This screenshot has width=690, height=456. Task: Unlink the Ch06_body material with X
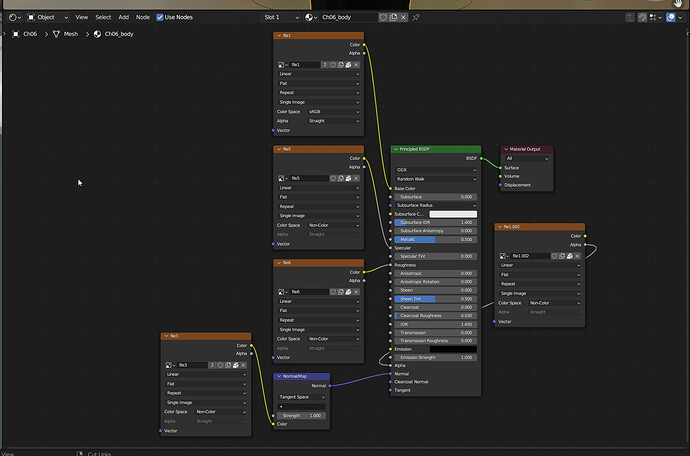pos(403,17)
